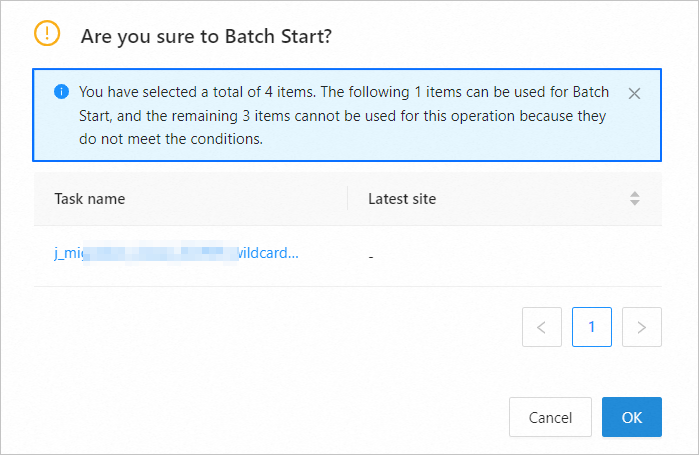
Task: Select page 1 in pagination
Action: (592, 327)
